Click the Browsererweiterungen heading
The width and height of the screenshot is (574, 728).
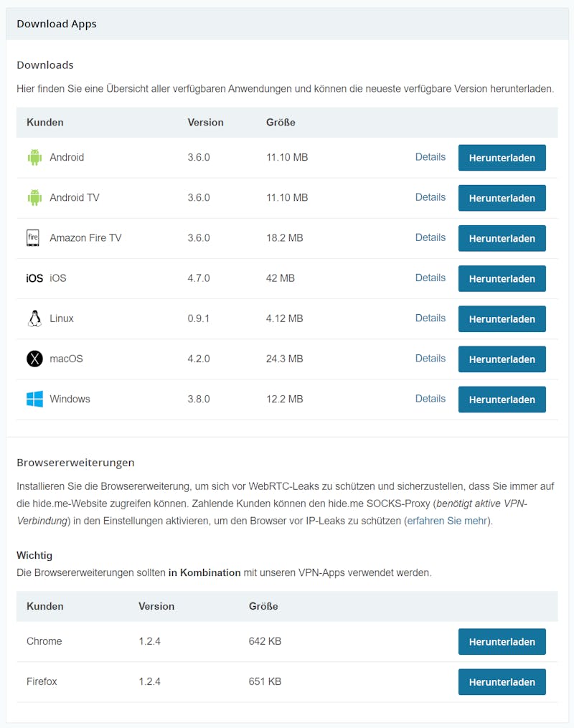coord(75,463)
